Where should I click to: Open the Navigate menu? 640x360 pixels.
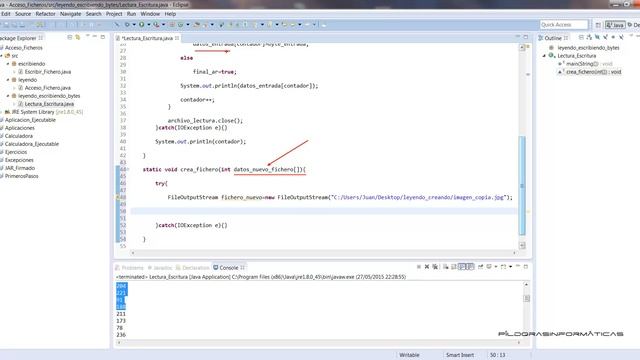71,13
